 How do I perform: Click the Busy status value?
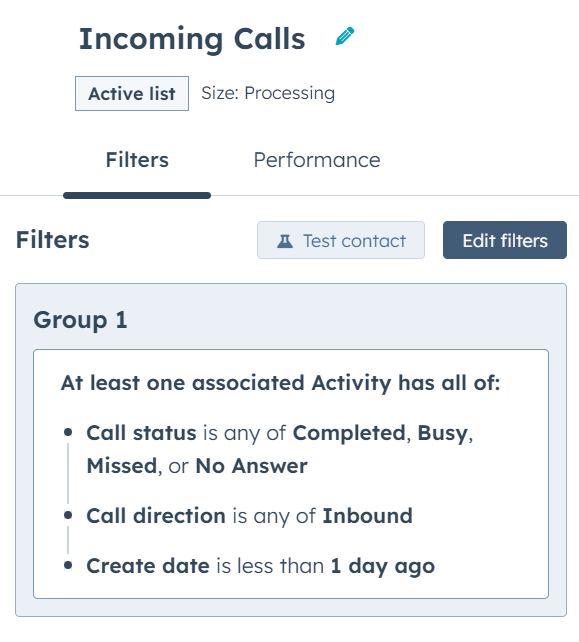(x=442, y=433)
